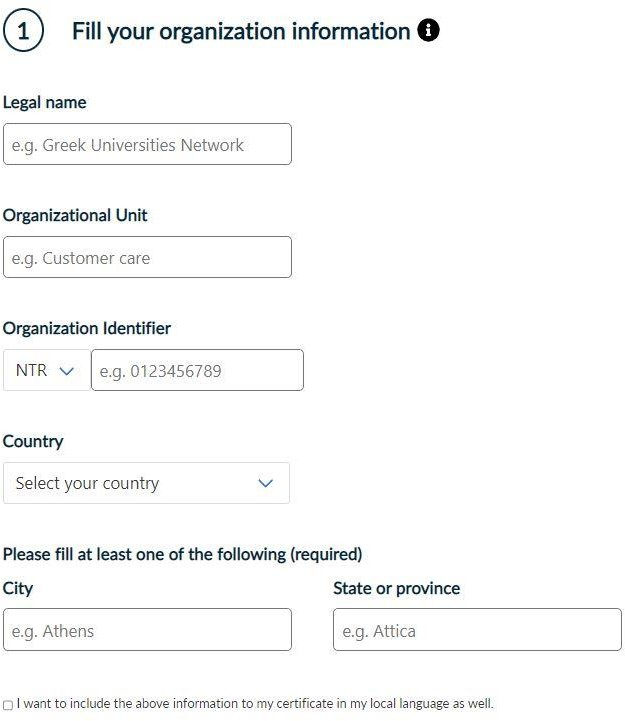Focus the Legal name input field
The image size is (625, 721).
[147, 145]
